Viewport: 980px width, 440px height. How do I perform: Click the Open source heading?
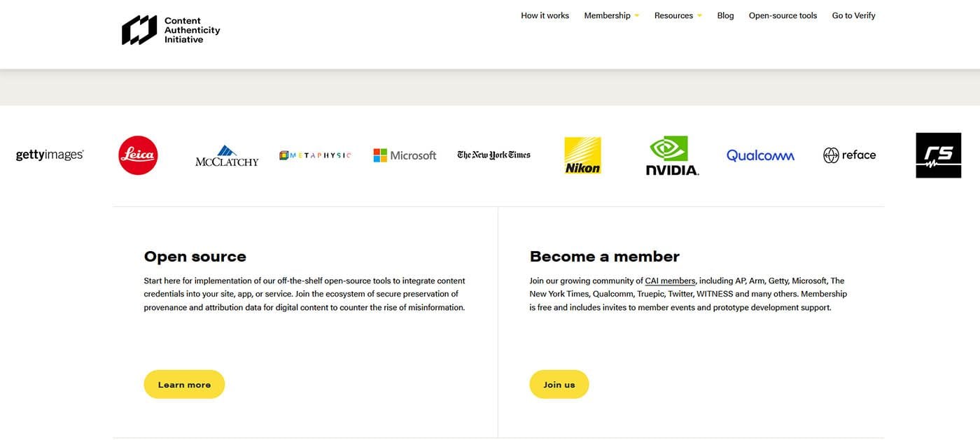pos(195,257)
